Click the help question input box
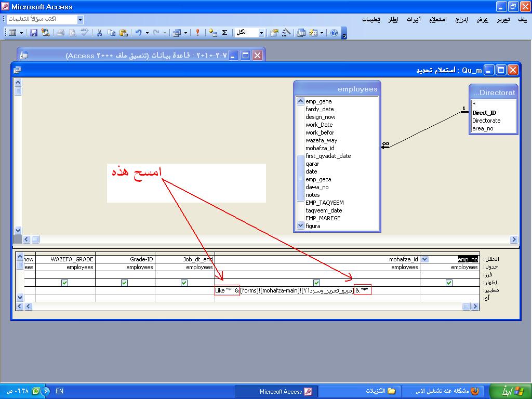Image resolution: width=532 pixels, height=399 pixels. pyautogui.click(x=42, y=19)
